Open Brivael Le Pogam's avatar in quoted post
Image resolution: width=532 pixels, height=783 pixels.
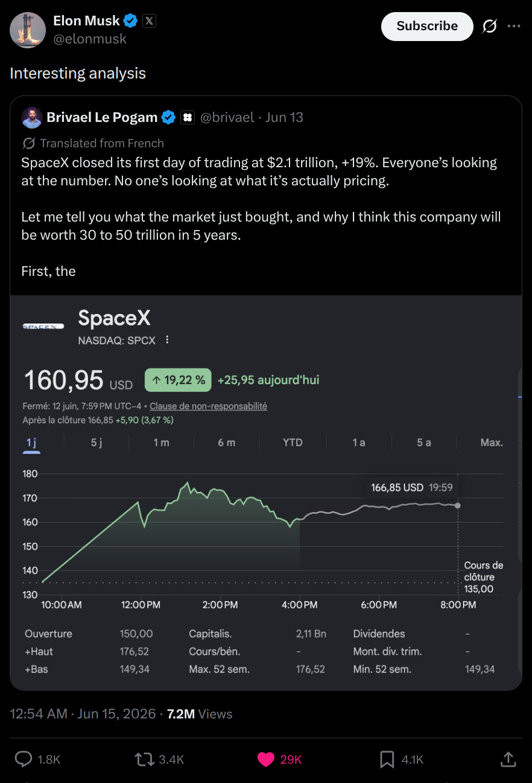(32, 118)
